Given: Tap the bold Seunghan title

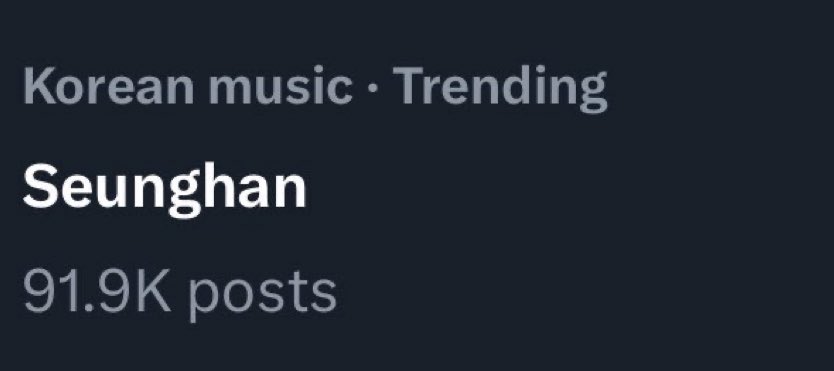Looking at the screenshot, I should click(x=164, y=189).
